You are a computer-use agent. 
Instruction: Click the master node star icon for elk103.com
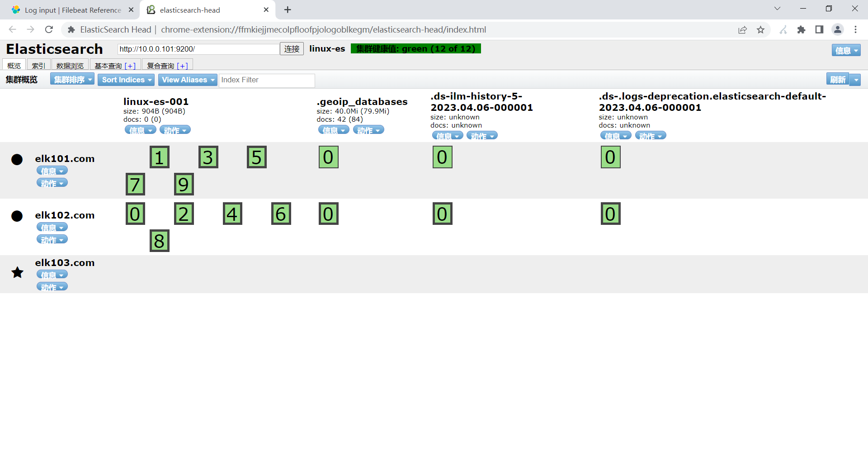click(x=17, y=272)
